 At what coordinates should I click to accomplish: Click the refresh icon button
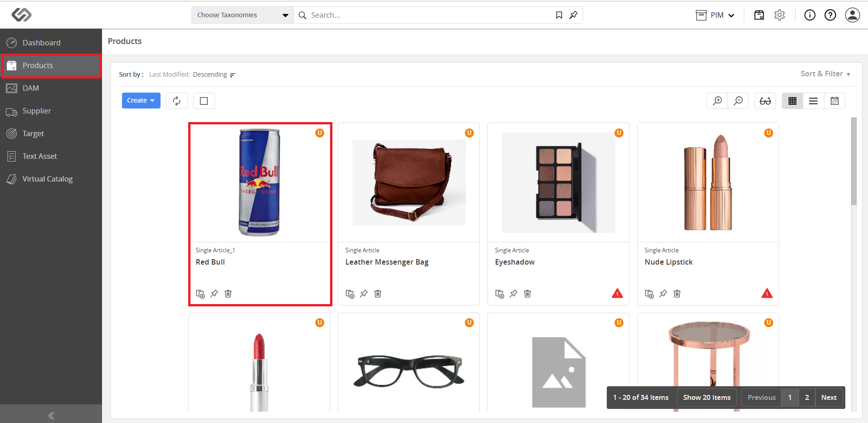(176, 101)
